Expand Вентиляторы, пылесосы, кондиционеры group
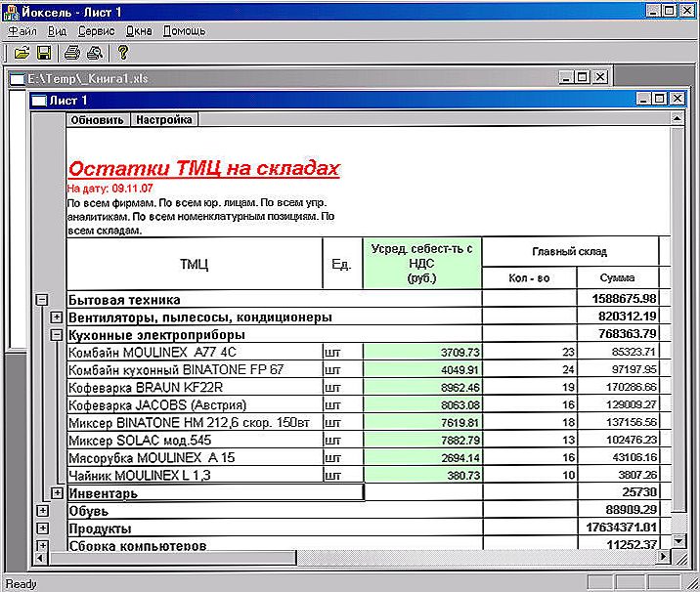This screenshot has width=700, height=592. click(x=57, y=317)
